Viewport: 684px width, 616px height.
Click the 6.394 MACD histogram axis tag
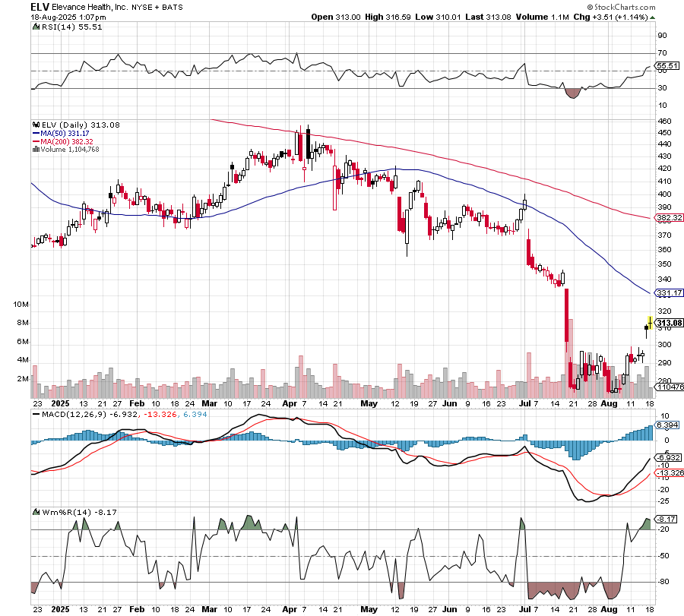click(667, 425)
